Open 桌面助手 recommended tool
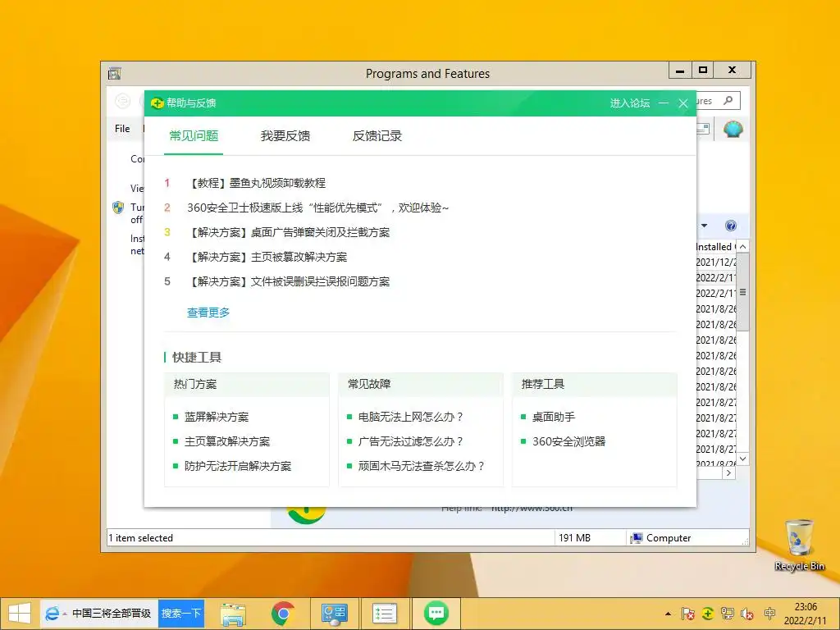 tap(554, 417)
